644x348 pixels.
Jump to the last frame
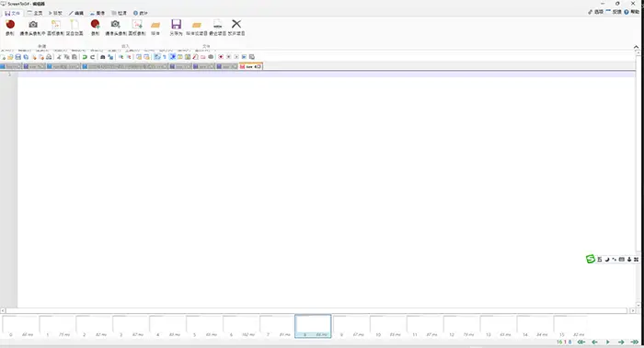[635, 342]
